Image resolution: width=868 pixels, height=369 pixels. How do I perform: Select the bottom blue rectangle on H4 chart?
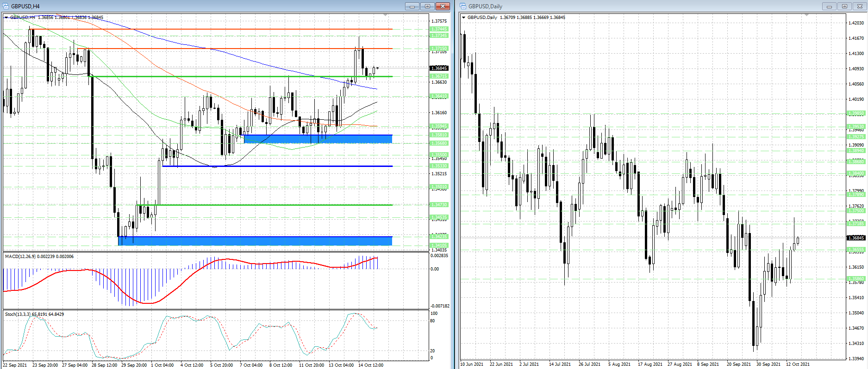255,240
